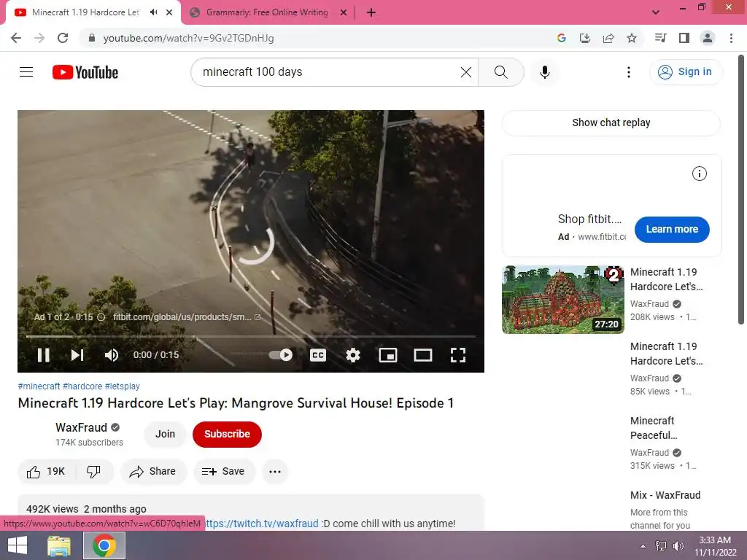Open Windows Start menu
The height and width of the screenshot is (560, 747).
[18, 545]
